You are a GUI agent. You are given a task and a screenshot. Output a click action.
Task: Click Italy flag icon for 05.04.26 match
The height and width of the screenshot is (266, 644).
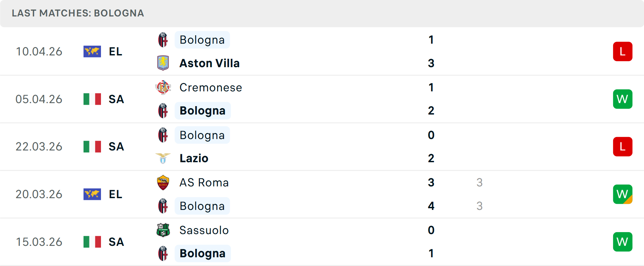coord(92,99)
